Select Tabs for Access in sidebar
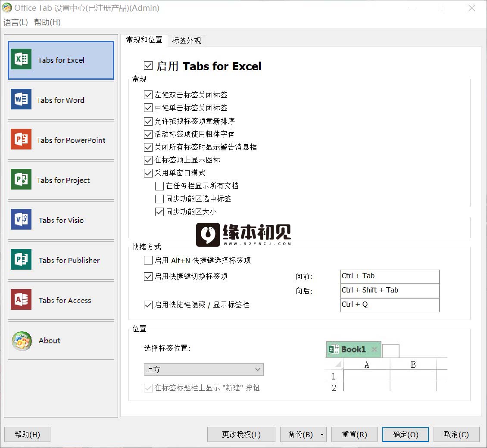Screen dimensions: 487x448 coord(61,300)
